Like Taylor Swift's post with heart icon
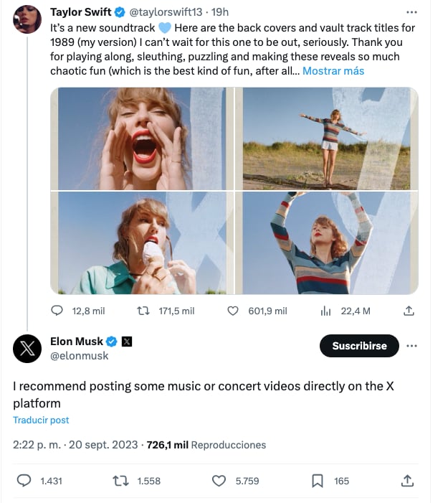Image resolution: width=448 pixels, height=503 pixels. (232, 311)
